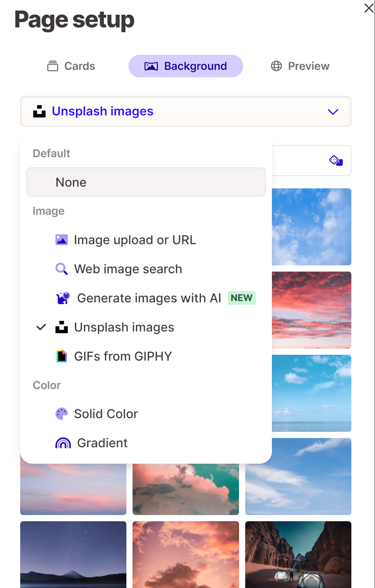375x588 pixels.
Task: Click the Preview globe icon
Action: [x=276, y=66]
